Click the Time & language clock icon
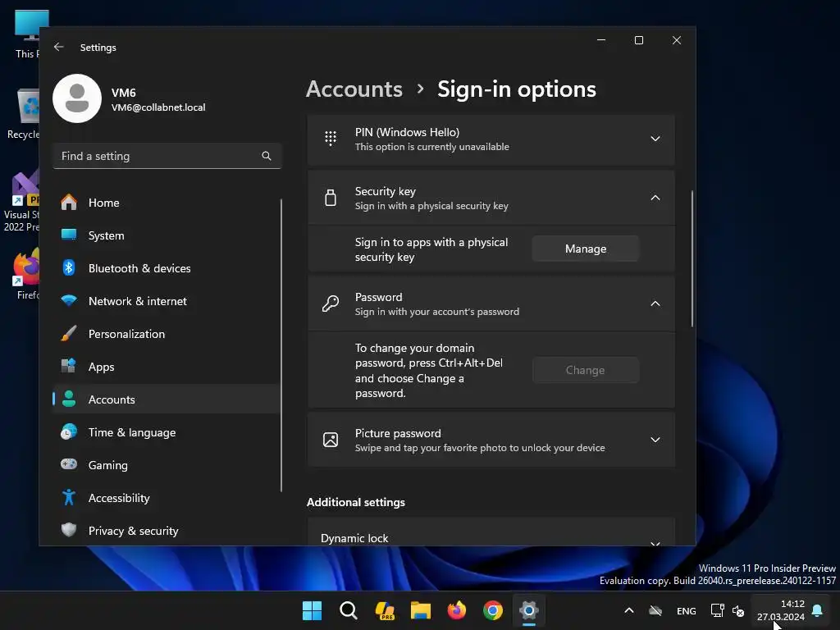Viewport: 840px width, 630px height. point(69,431)
